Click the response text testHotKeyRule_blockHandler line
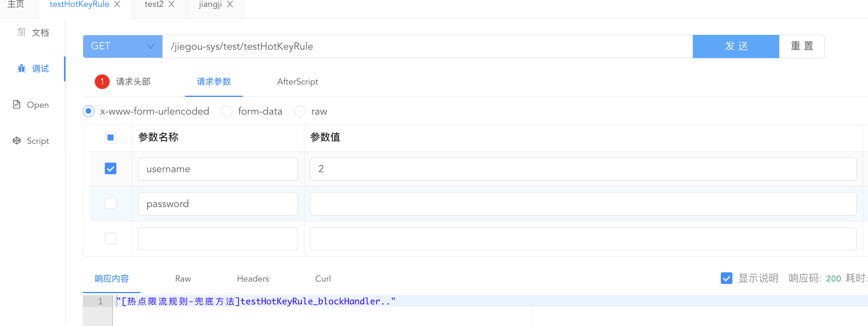Image resolution: width=868 pixels, height=326 pixels. [x=256, y=301]
